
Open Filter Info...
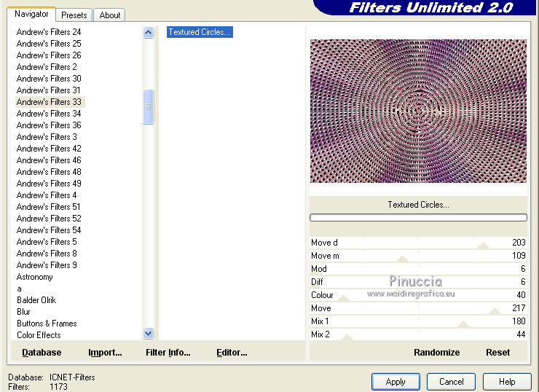[168, 353]
